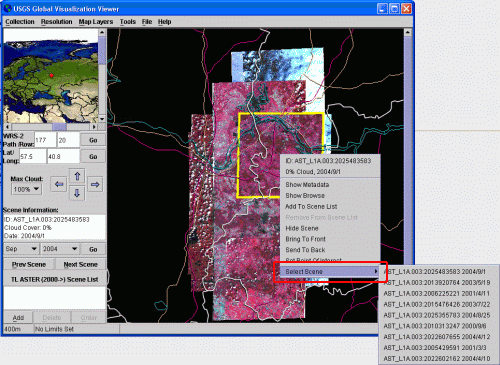The image size is (500, 365).
Task: Click the No Limits Set status text
Action: point(54,329)
